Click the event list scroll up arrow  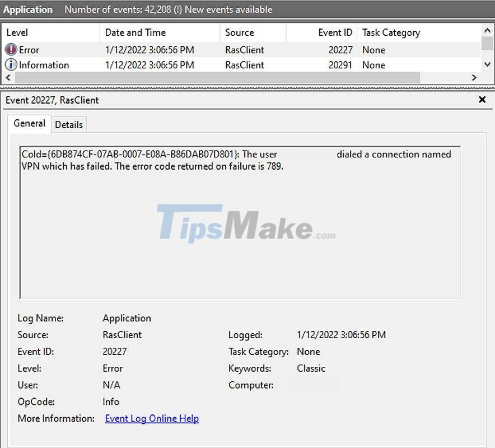(x=487, y=31)
